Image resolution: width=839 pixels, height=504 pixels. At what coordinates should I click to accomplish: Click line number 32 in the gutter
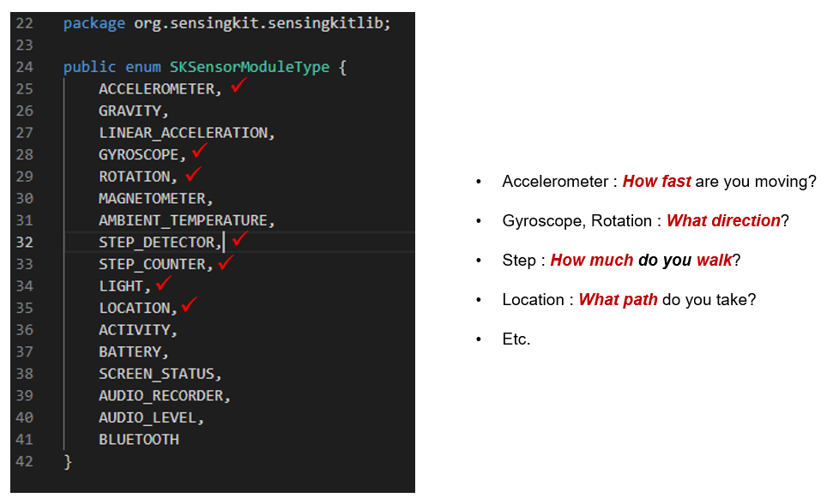24,243
